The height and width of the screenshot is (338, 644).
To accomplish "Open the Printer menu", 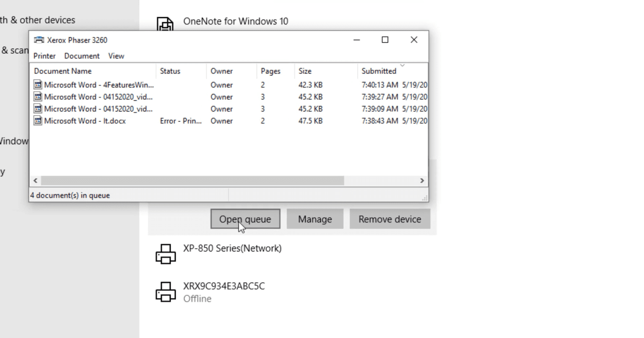I will (44, 56).
